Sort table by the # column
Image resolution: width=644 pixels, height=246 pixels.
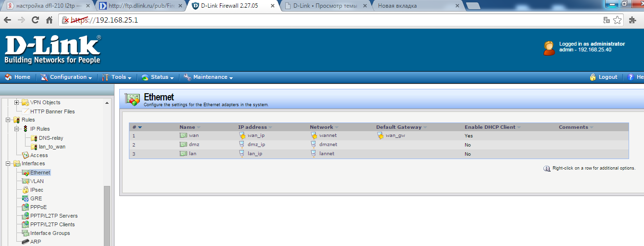[x=137, y=127]
